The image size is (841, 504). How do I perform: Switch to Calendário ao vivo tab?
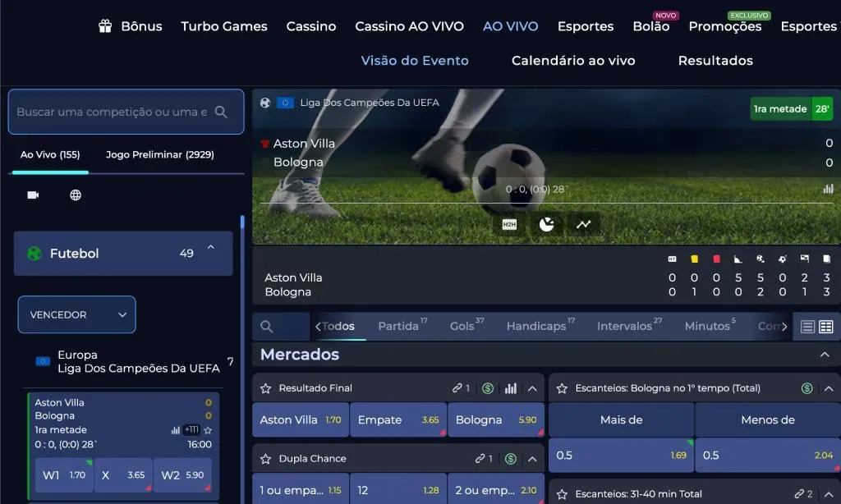point(573,61)
